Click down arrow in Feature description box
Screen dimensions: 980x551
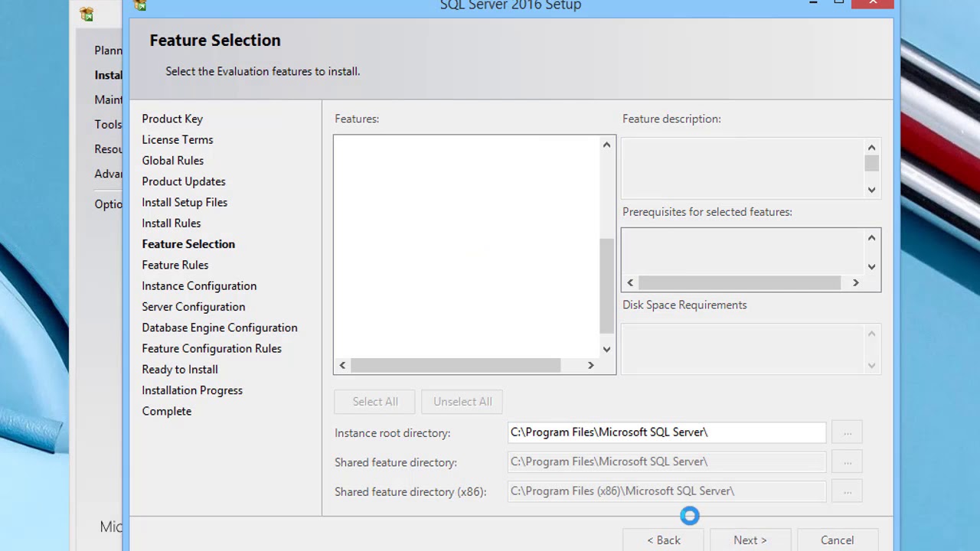click(x=871, y=190)
